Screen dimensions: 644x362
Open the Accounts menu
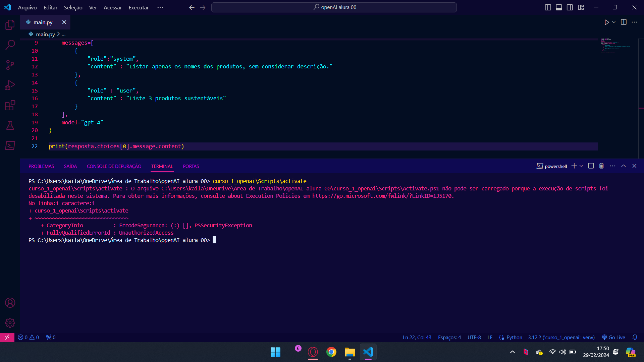(x=10, y=303)
